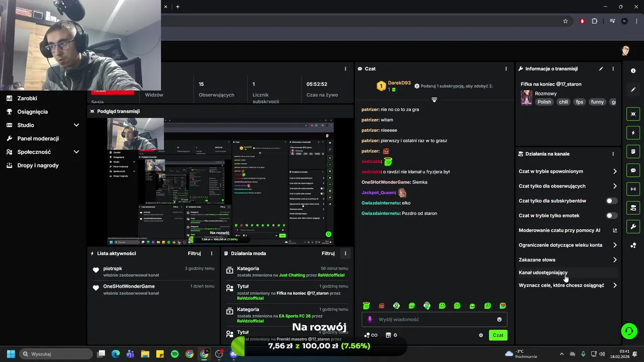Open Osiągnięcia in the left sidebar
The width and height of the screenshot is (644, 362).
tap(32, 112)
